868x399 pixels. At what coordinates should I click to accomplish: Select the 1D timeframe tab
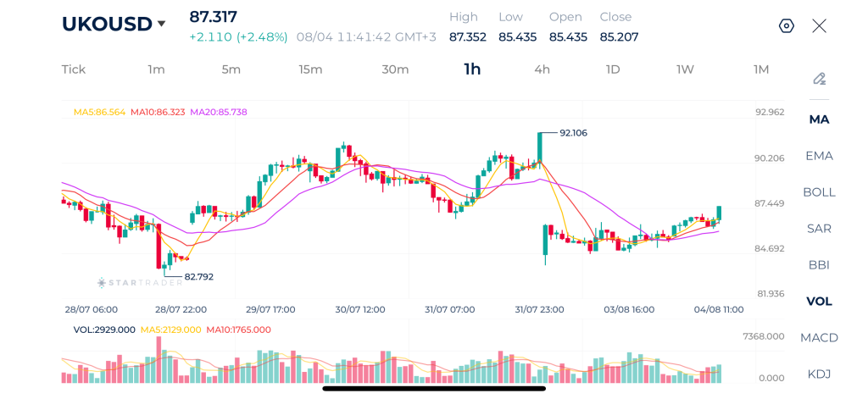click(x=613, y=69)
